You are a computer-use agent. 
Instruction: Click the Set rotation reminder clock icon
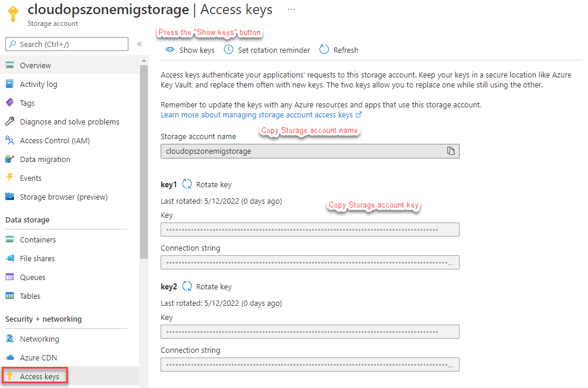[x=228, y=50]
